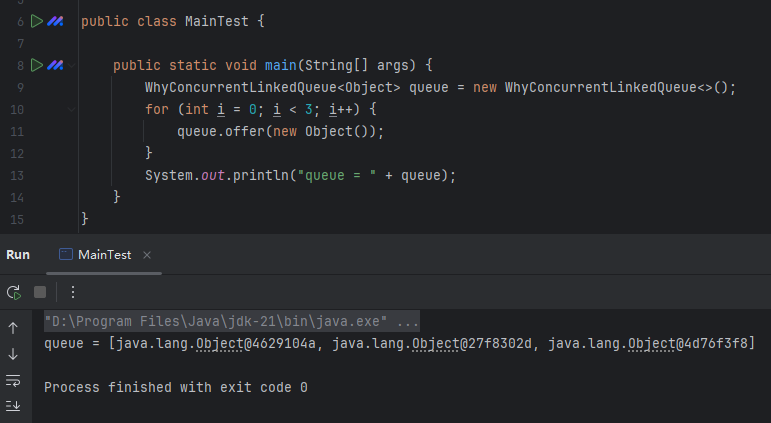771x423 pixels.
Task: Collapse the main method fold arrow
Action: [x=71, y=65]
